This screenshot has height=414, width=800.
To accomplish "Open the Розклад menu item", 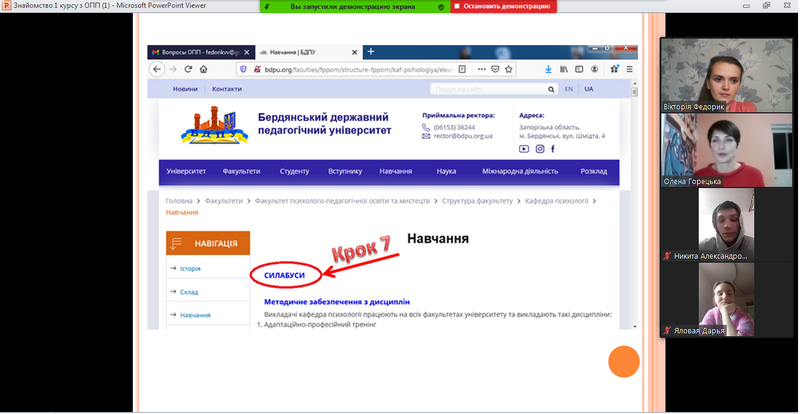I will coord(594,172).
